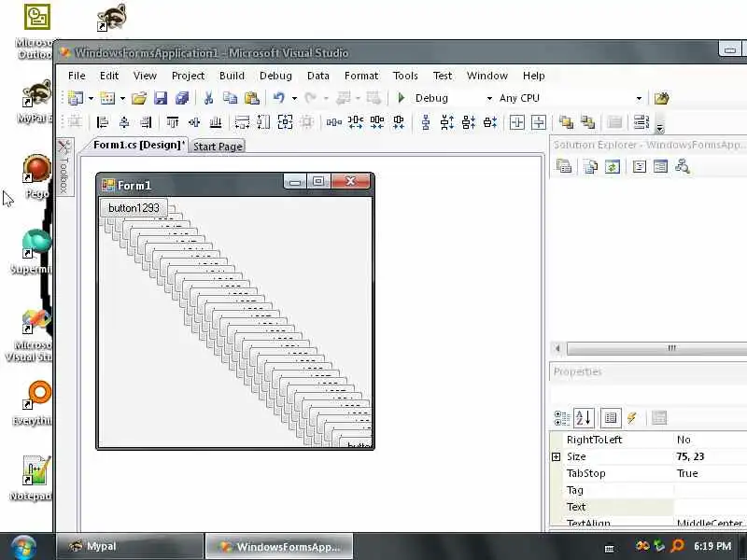Select the button1293 control on Form1

point(134,208)
